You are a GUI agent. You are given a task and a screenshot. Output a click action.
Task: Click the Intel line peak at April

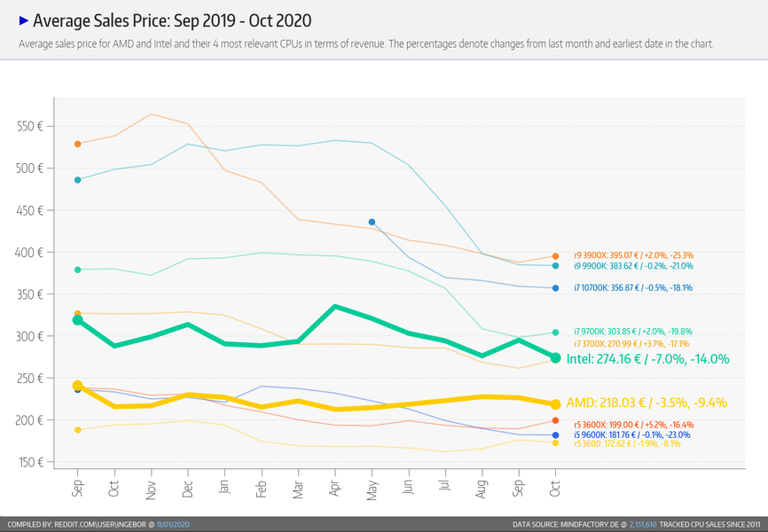pyautogui.click(x=334, y=307)
